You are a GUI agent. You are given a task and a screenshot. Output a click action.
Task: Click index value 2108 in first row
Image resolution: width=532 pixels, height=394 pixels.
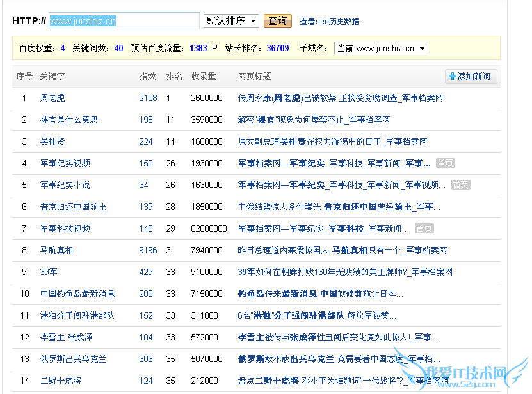coord(148,98)
